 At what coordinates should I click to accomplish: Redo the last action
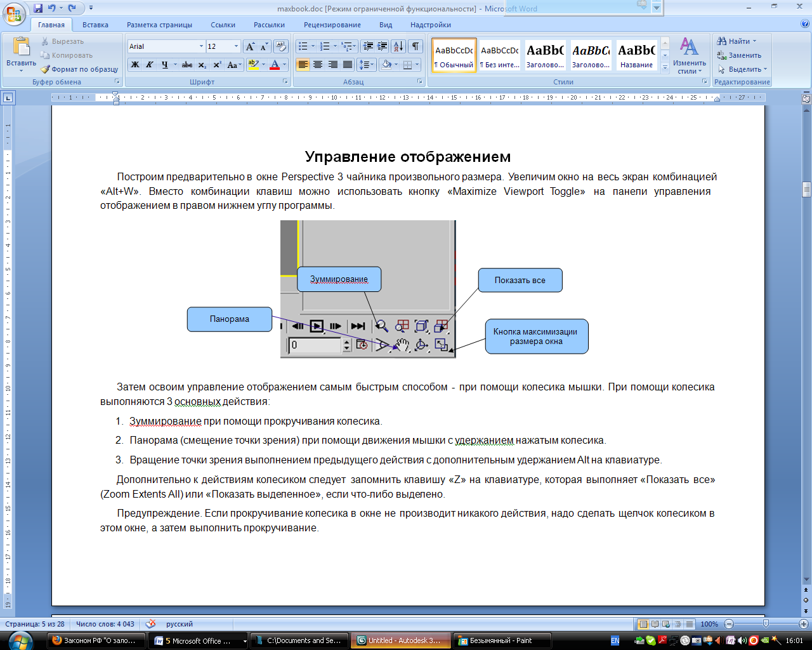pyautogui.click(x=72, y=8)
